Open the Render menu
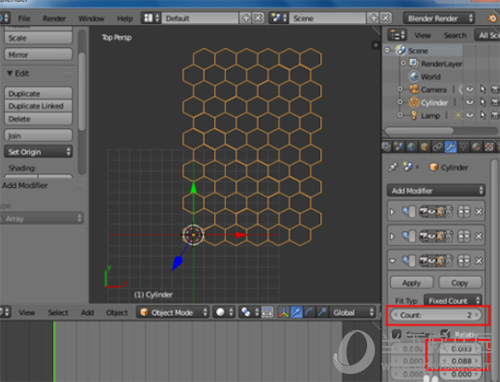Image resolution: width=500 pixels, height=382 pixels. pos(54,18)
